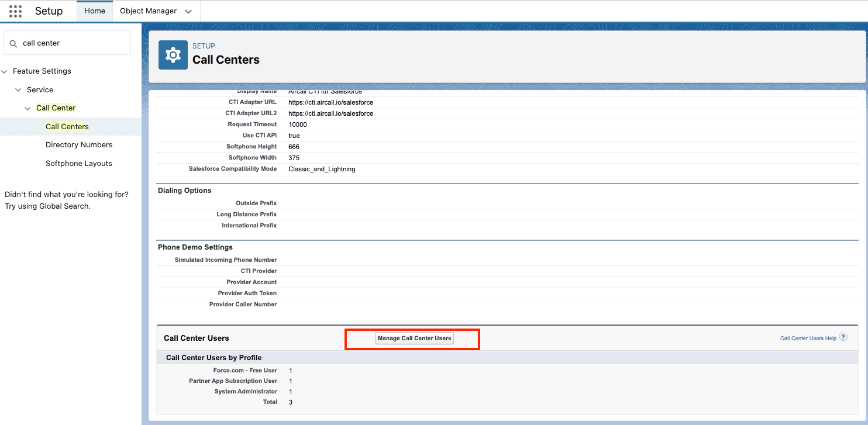This screenshot has height=425, width=868.
Task: Collapse the Call Center tree node
Action: pos(28,108)
